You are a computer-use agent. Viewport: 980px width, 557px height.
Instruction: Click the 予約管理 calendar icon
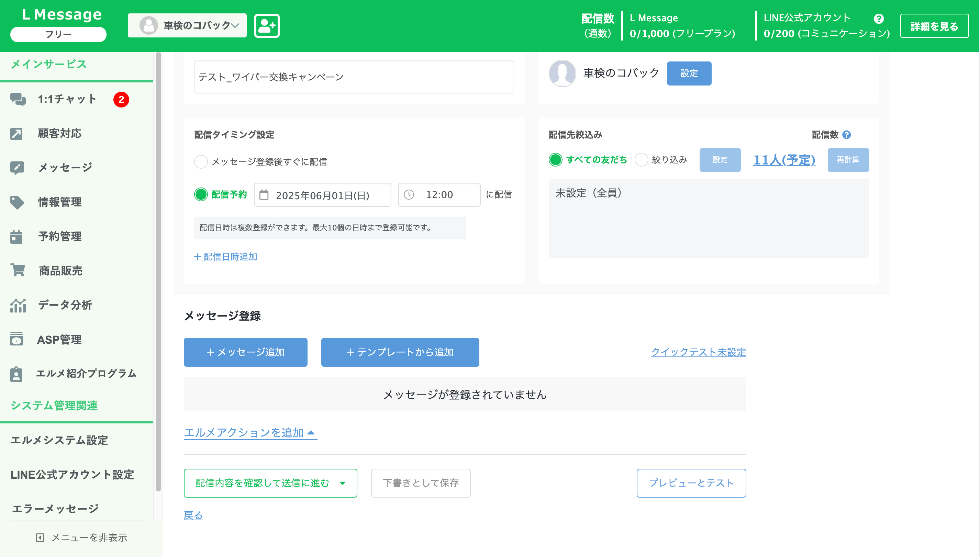16,236
